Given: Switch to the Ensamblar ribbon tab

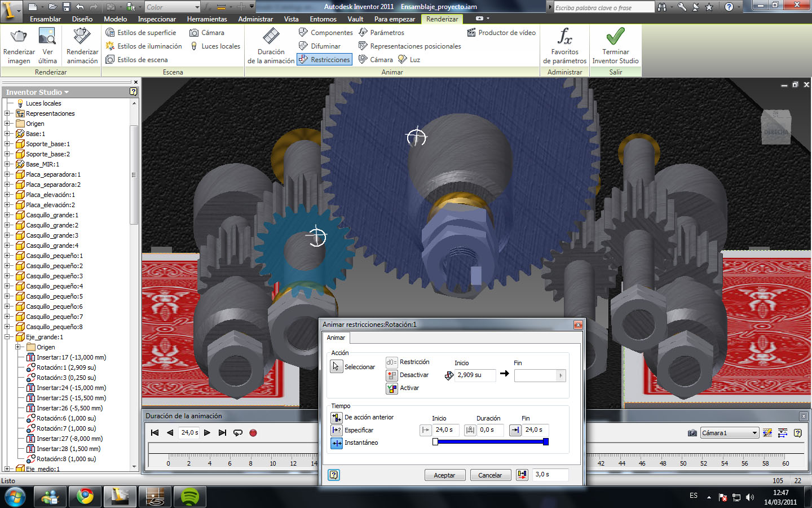Looking at the screenshot, I should click(x=45, y=19).
